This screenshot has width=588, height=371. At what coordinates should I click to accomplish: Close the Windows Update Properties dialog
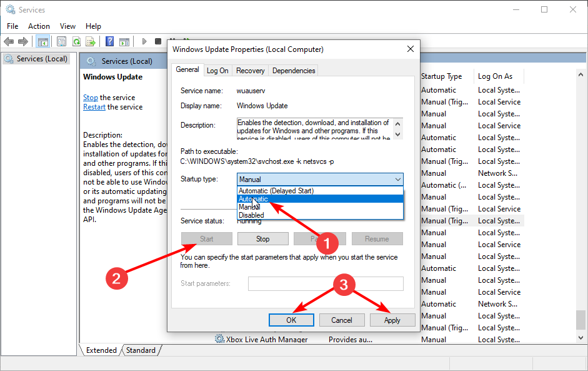tap(411, 49)
